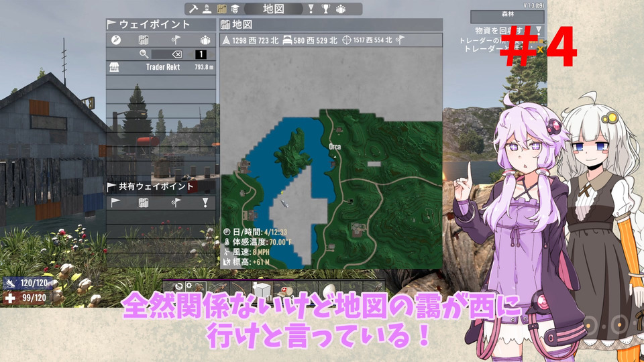Click the 体感温度 70.00°F readout

[258, 242]
